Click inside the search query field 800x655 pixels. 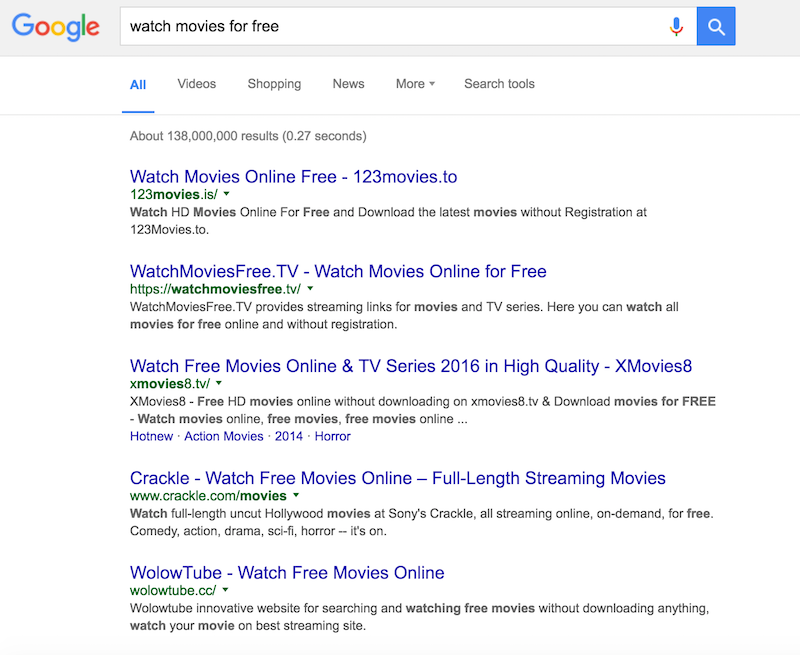coord(390,27)
